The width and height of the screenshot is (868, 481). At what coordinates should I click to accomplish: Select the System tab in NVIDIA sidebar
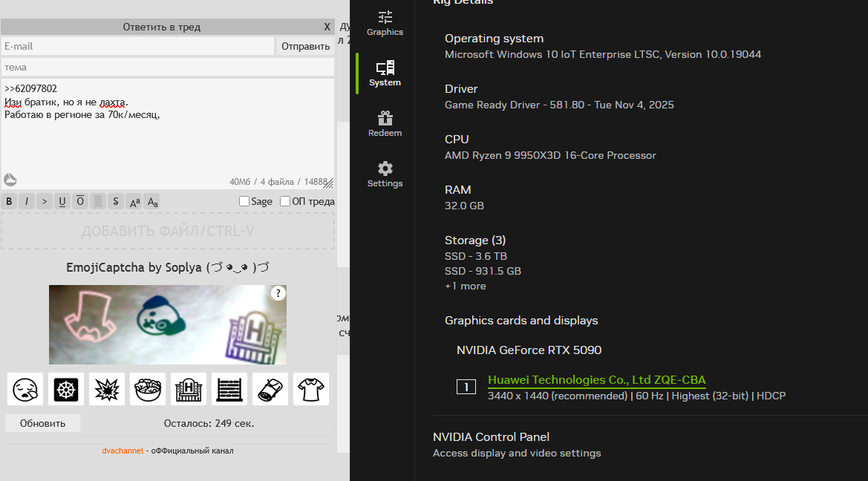point(385,73)
